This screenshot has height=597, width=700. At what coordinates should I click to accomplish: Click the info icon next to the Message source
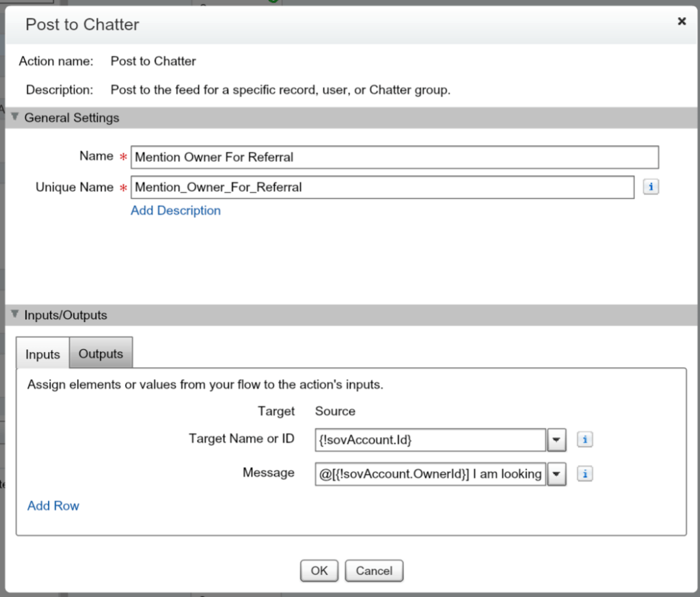click(584, 474)
